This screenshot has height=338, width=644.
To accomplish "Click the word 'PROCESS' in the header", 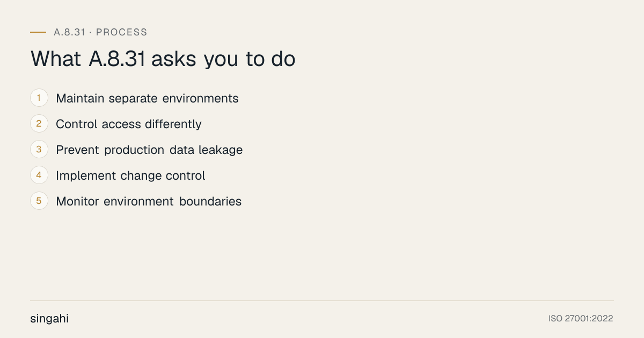I will [x=122, y=32].
